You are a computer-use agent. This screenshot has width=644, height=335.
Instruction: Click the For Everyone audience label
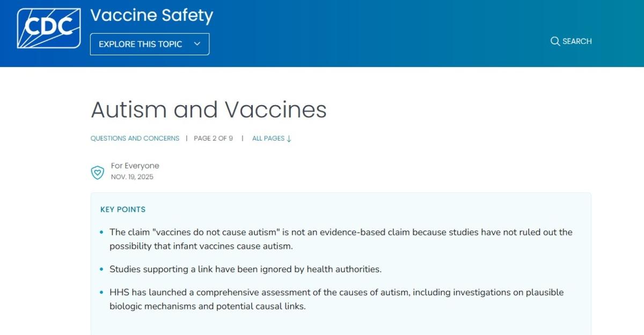tap(135, 166)
